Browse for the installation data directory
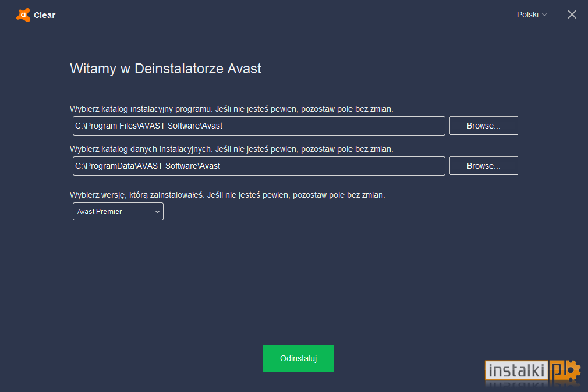The height and width of the screenshot is (392, 588). (x=483, y=166)
